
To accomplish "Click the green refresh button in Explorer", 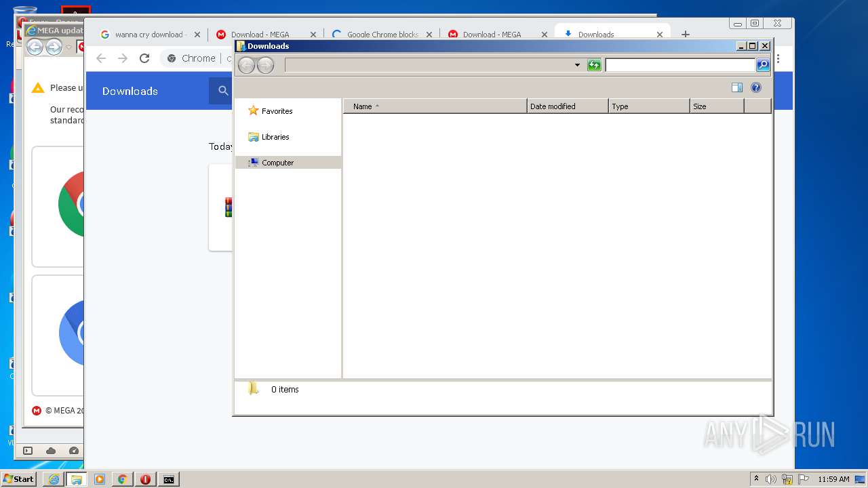I will point(594,65).
